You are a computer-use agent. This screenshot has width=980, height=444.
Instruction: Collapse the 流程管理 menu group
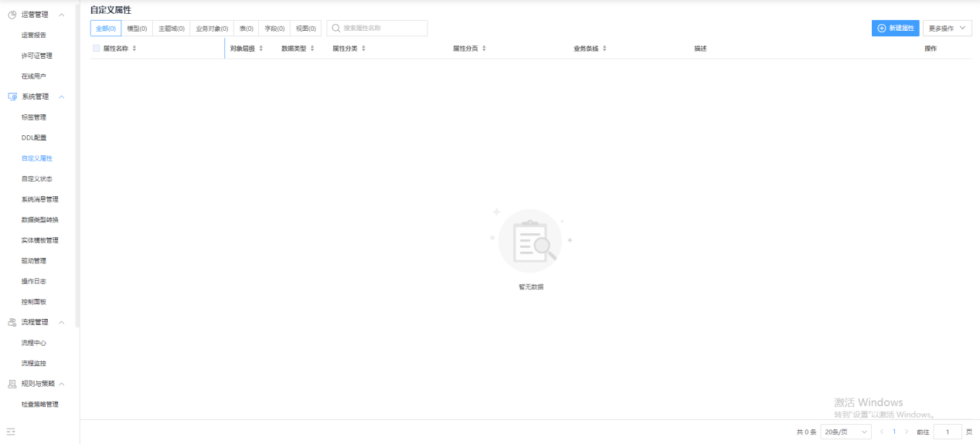point(62,322)
